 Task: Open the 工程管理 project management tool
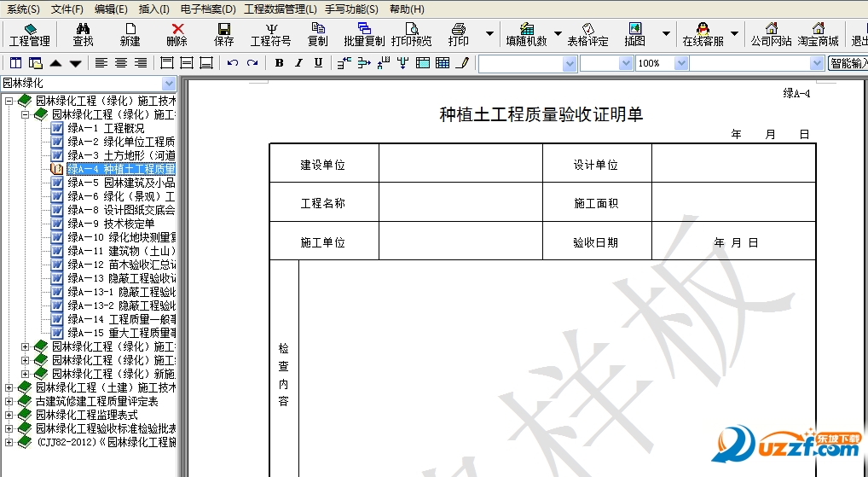point(30,34)
